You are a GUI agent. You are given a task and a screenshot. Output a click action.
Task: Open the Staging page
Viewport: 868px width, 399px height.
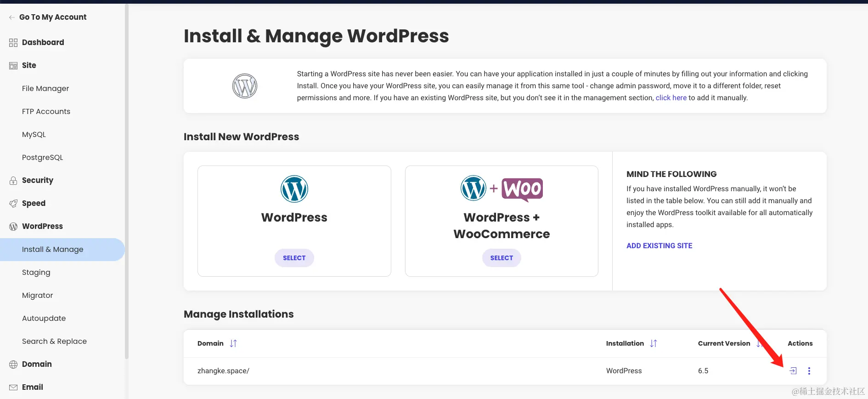point(36,273)
